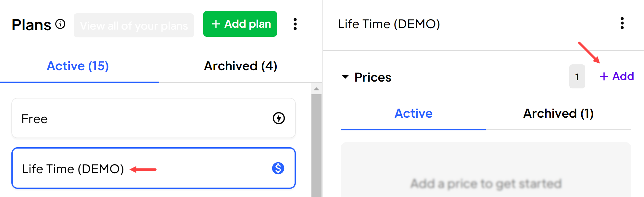Screen dimensions: 644x197
Task: Click the View all of your plans field
Action: pyautogui.click(x=133, y=25)
